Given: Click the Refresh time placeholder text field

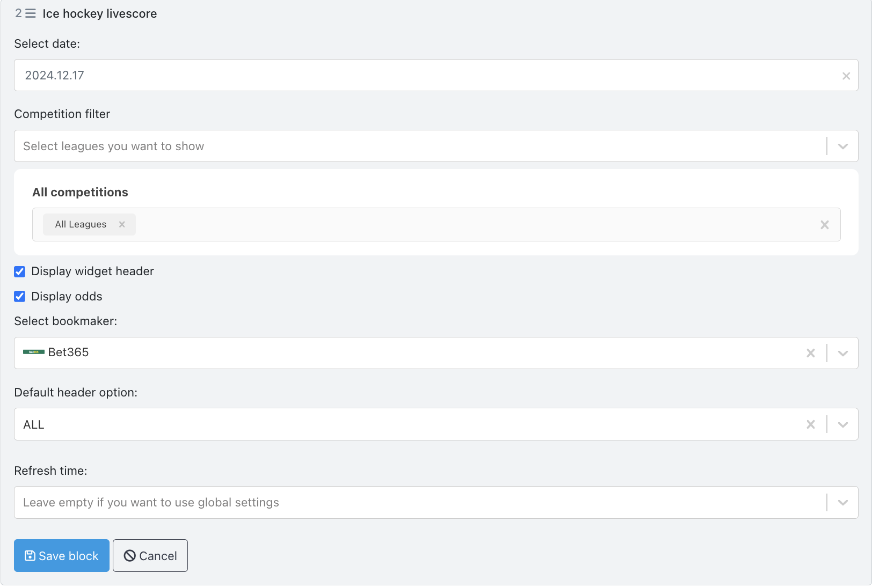Looking at the screenshot, I should [419, 503].
